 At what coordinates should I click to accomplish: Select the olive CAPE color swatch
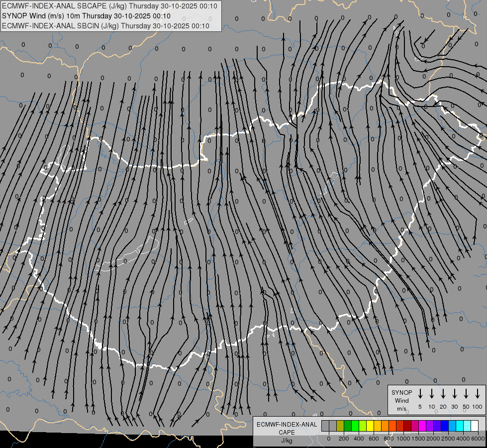[340, 426]
